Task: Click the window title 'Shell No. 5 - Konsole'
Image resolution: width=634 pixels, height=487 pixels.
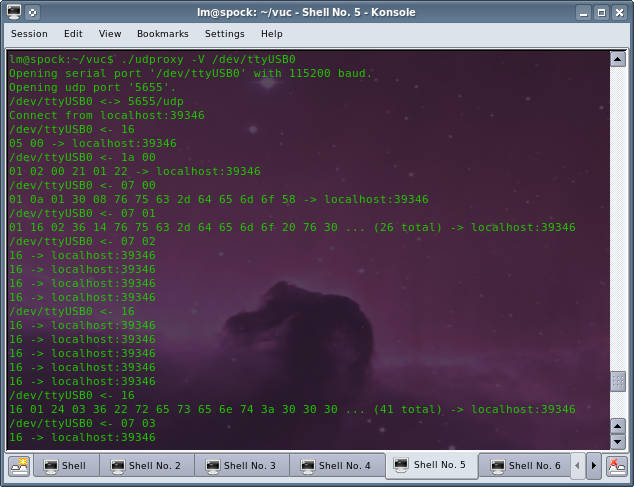Action: (x=359, y=12)
